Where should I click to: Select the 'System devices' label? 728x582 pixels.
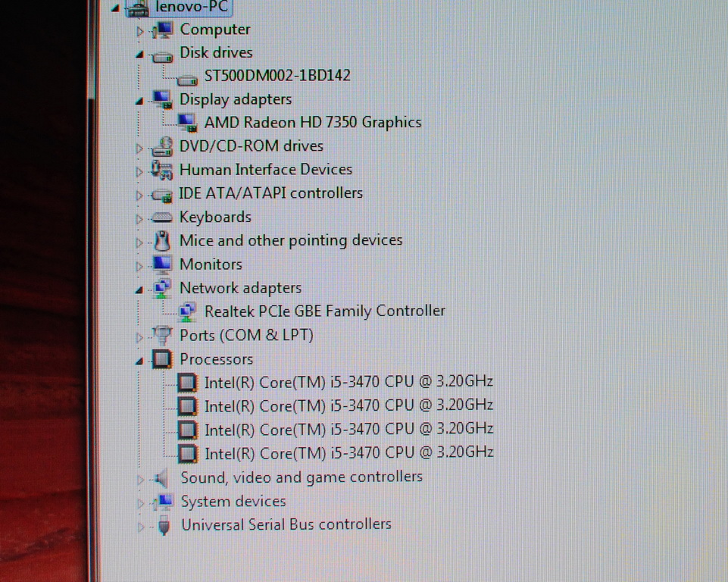pyautogui.click(x=233, y=502)
